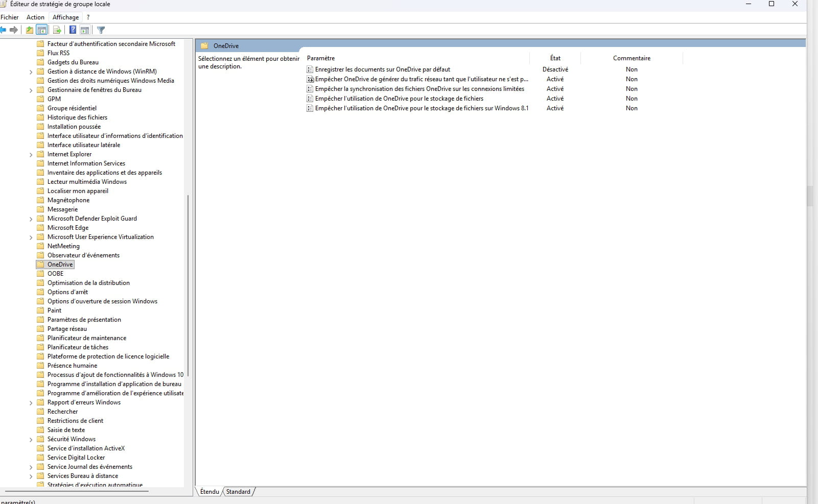Expand Microsoft Defender Exploit Guard node
This screenshot has width=818, height=504.
31,219
